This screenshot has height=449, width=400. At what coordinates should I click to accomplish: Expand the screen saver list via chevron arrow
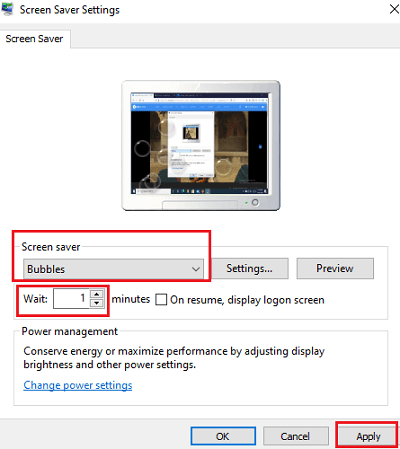(x=196, y=269)
